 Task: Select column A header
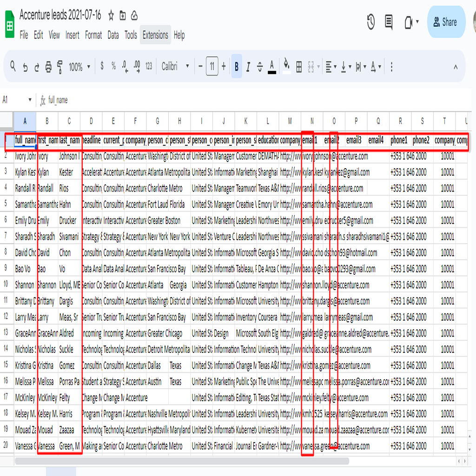[x=25, y=121]
